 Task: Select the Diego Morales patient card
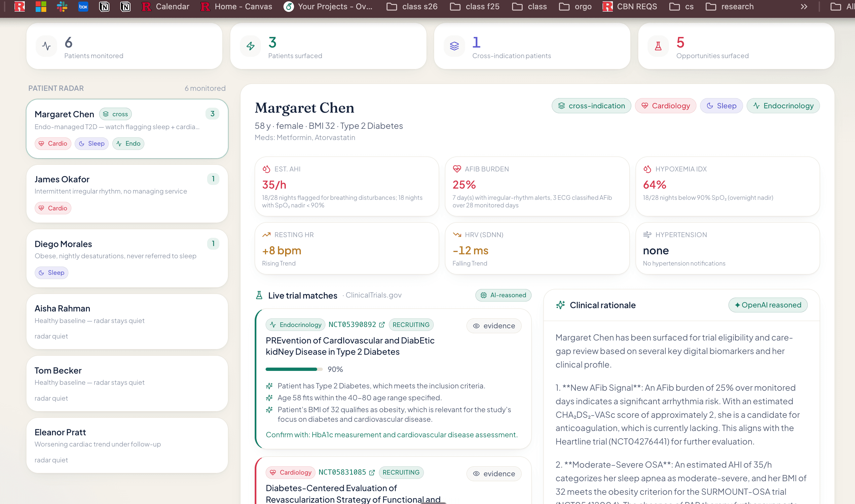(x=127, y=258)
